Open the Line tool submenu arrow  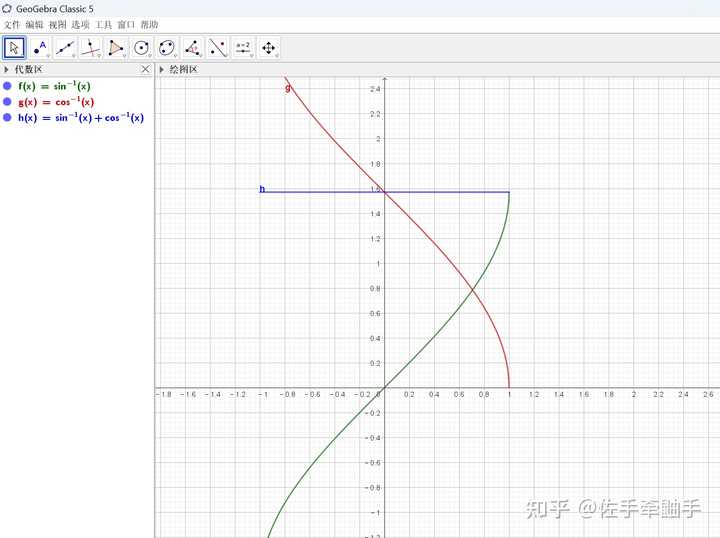[x=73, y=56]
